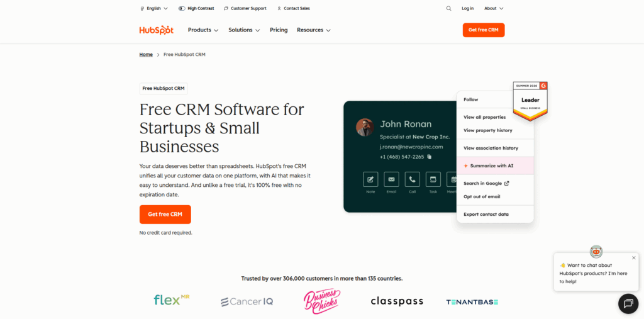Open the Pricing page

click(x=279, y=30)
